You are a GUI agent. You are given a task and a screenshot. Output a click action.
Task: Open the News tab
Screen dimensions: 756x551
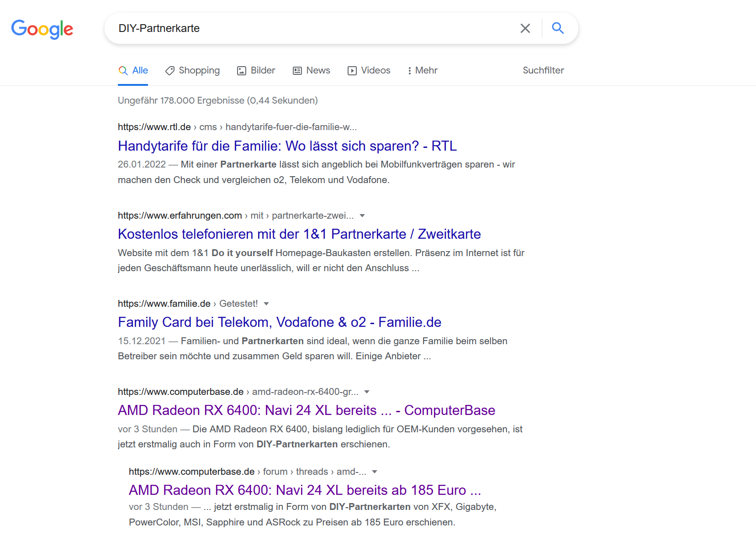(312, 70)
